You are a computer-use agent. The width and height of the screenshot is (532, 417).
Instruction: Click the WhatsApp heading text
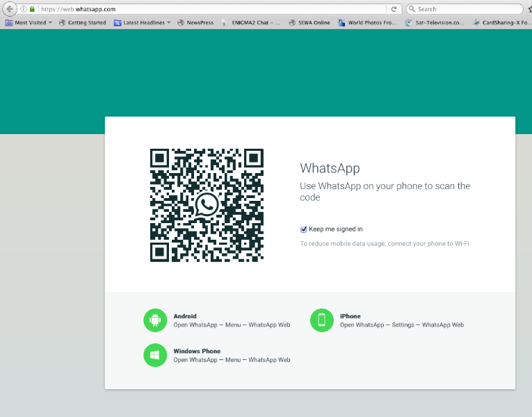330,168
